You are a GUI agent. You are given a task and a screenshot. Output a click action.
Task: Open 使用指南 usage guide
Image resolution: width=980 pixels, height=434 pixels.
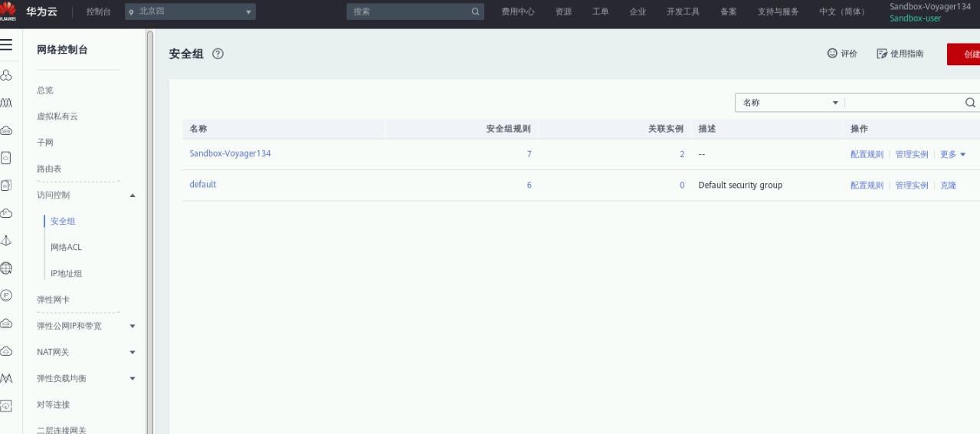900,54
